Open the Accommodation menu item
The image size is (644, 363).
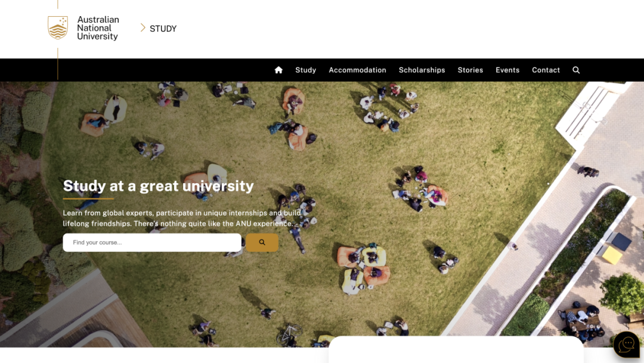357,70
